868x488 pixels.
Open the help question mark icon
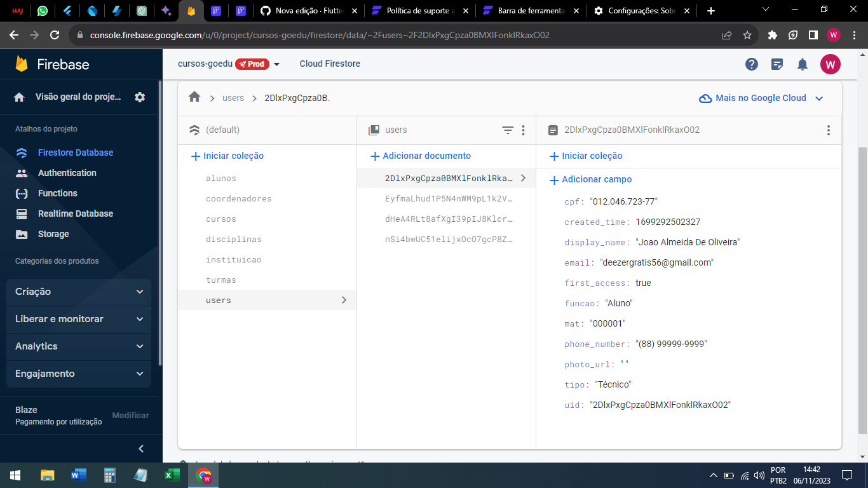(752, 64)
